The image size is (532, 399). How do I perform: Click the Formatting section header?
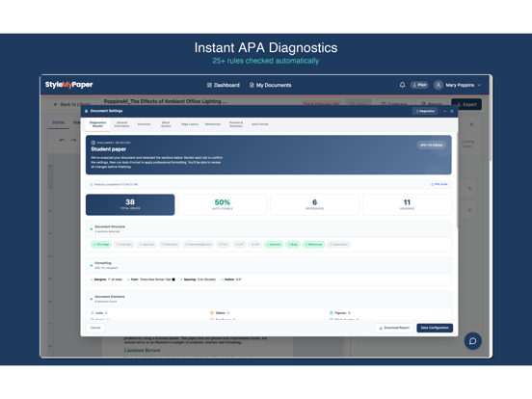click(x=268, y=265)
